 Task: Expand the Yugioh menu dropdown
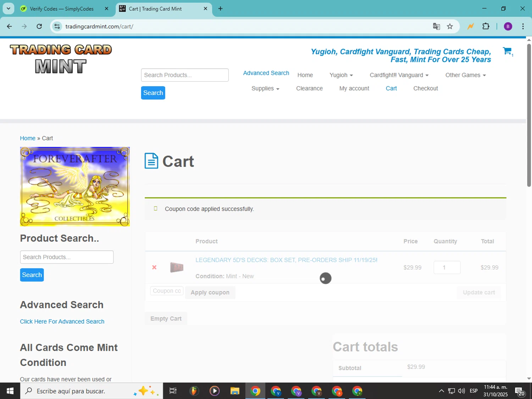(341, 75)
